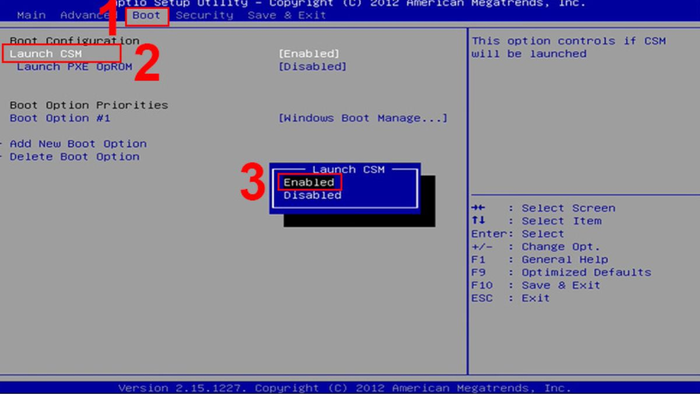Open the Launch CSM [Enabled] value
The width and height of the screenshot is (700, 394).
click(x=309, y=54)
